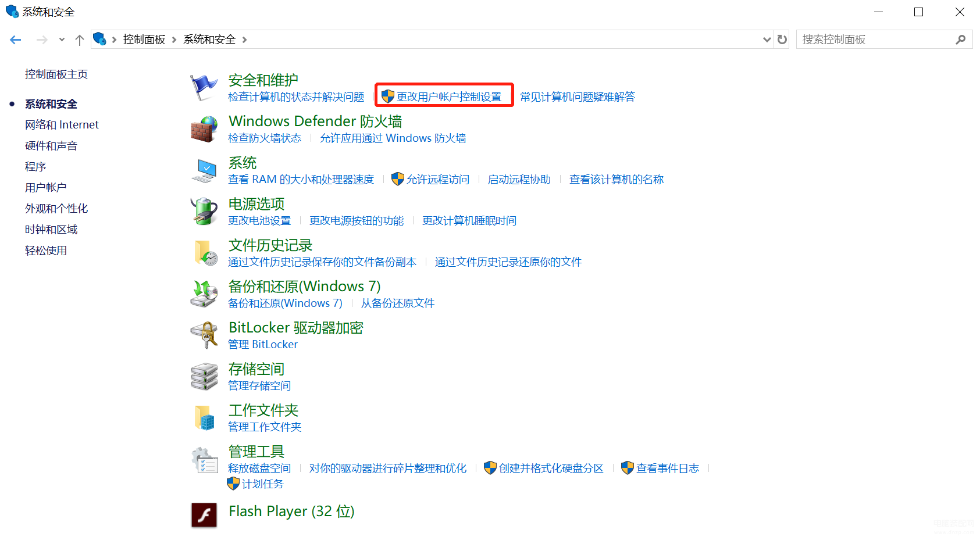Select 网络和 Internet in sidebar

[x=62, y=124]
